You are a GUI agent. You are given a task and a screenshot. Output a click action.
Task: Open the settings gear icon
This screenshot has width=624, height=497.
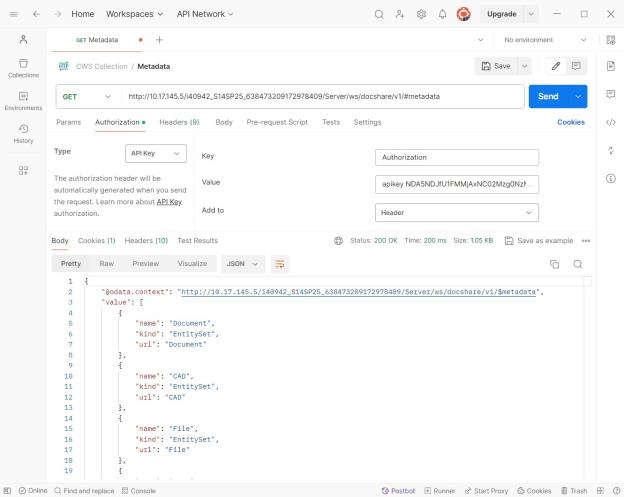(421, 14)
